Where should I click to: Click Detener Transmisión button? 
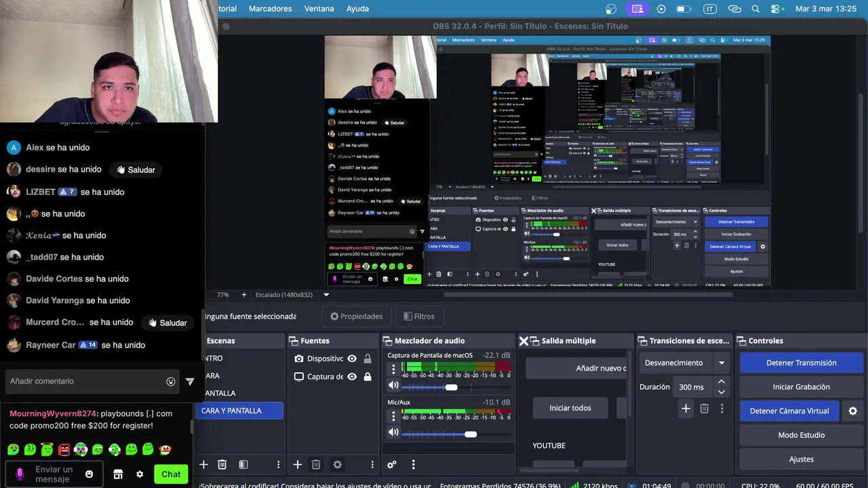[x=801, y=363]
